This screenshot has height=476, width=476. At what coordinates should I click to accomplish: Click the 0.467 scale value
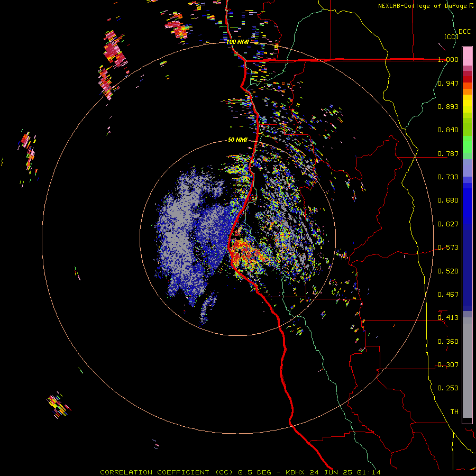[x=448, y=295]
